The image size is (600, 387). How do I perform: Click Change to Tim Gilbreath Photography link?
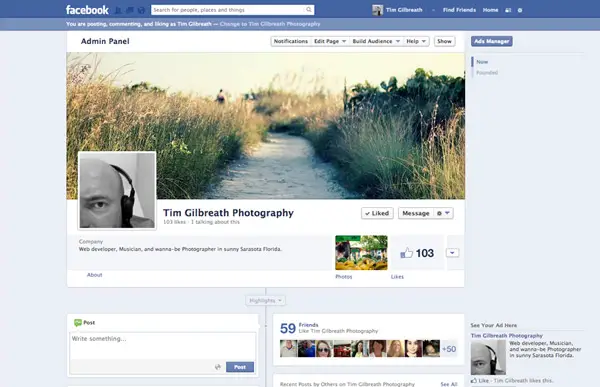tap(270, 24)
